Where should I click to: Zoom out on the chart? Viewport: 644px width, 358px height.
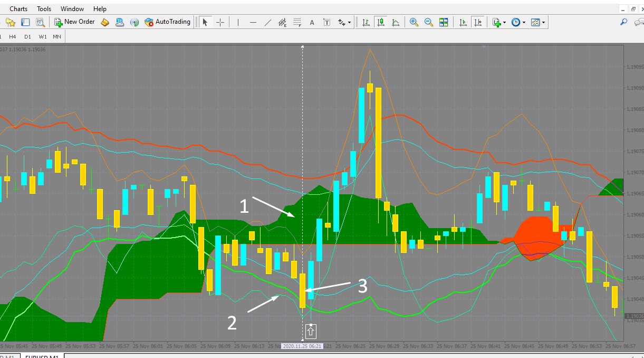click(x=429, y=22)
